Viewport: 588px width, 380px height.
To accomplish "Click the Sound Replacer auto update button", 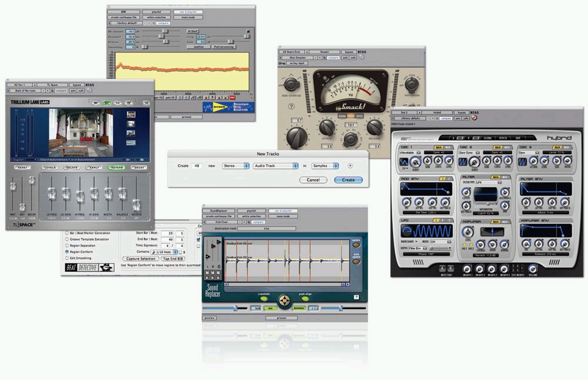I will [356, 261].
